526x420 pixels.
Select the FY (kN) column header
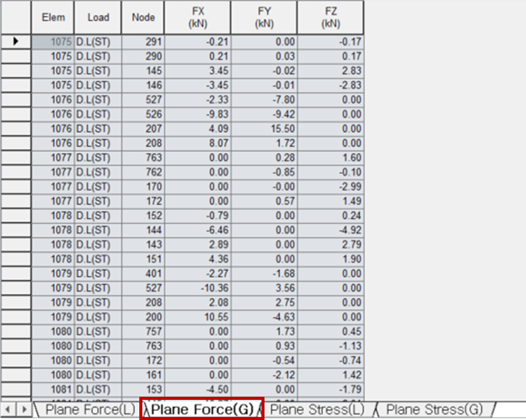click(264, 17)
